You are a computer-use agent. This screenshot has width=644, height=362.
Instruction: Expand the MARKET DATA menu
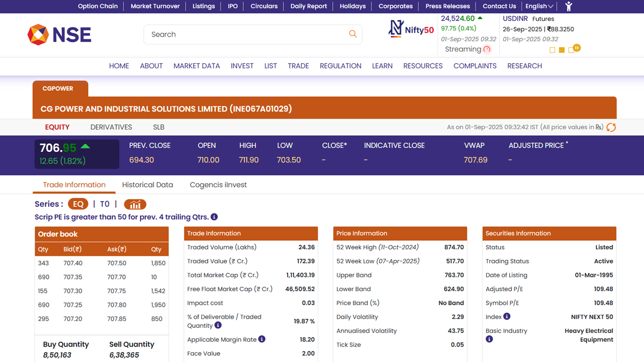pyautogui.click(x=196, y=66)
